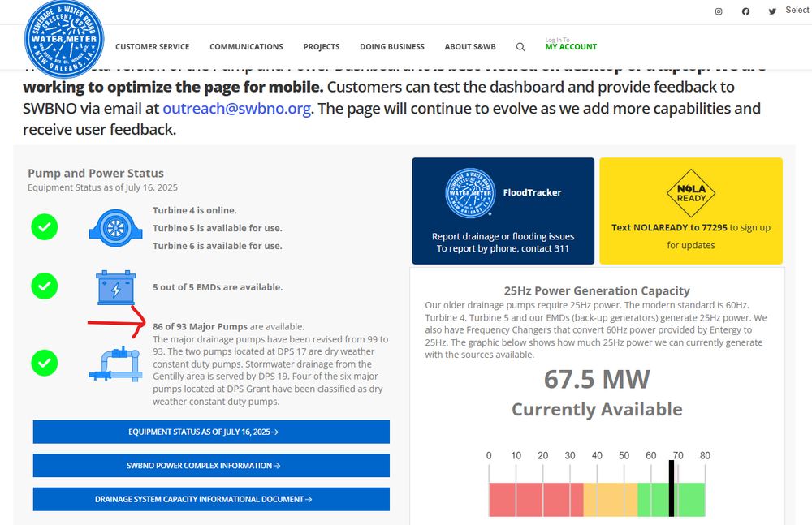Click the 'Pump and Power Status' heading
Screen dimensions: 812x525
[96, 174]
